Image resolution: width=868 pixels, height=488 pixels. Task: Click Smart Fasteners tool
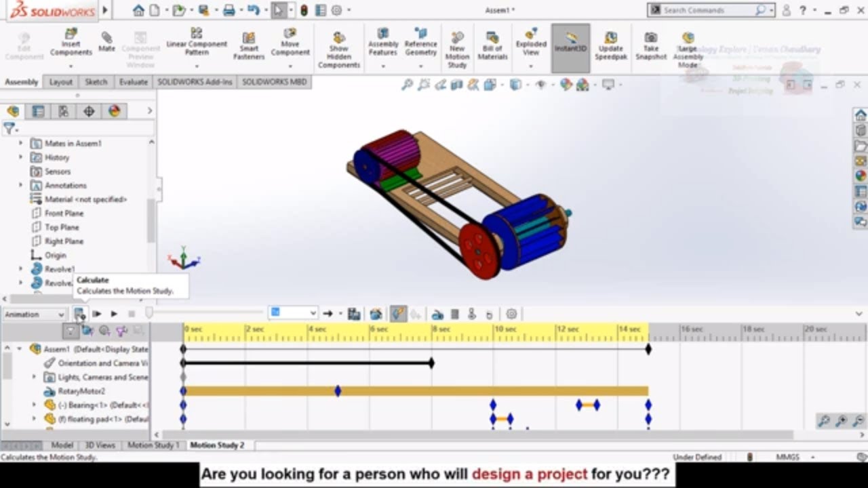(x=249, y=46)
